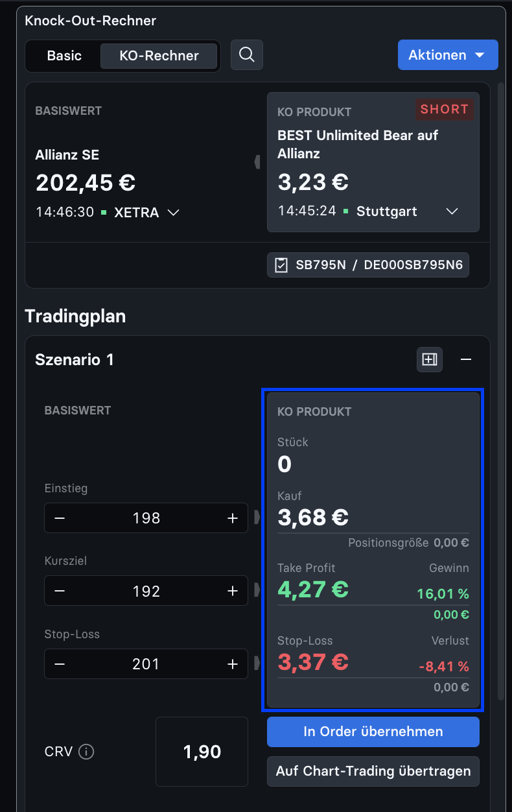The width and height of the screenshot is (512, 812).
Task: Click the SHORT badge on KO product
Action: click(445, 110)
